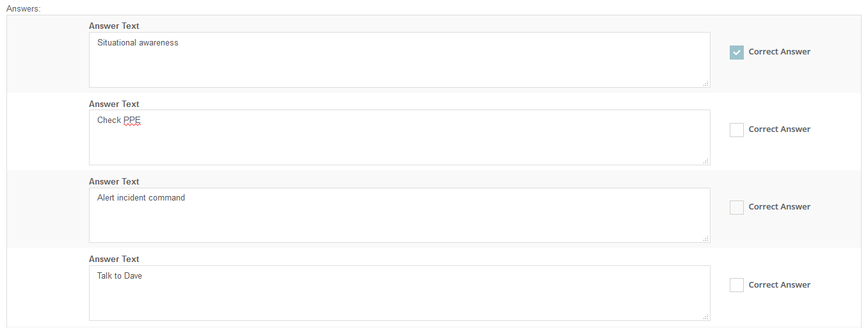Click resize grip on Alert incident command box
868x328 pixels.
pyautogui.click(x=705, y=238)
